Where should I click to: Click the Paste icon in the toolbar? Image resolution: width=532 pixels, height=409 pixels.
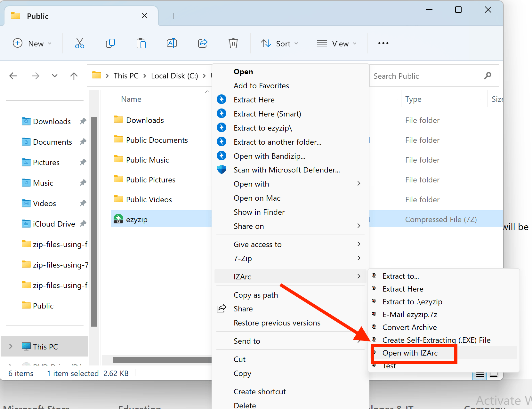point(141,43)
